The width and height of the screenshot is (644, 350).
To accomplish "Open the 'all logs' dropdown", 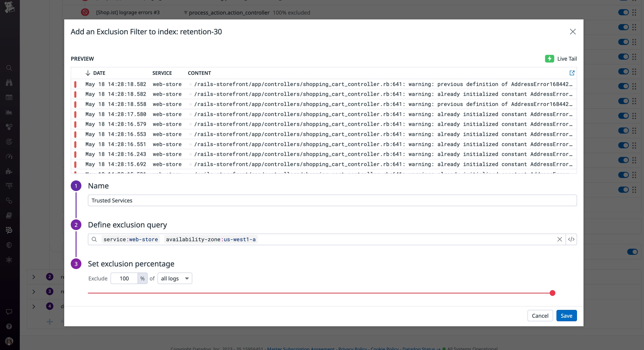I will point(175,278).
